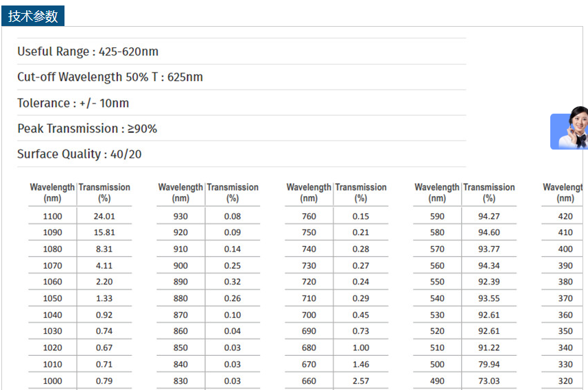Image resolution: width=588 pixels, height=390 pixels.
Task: Click the 1100 wavelength cell
Action: (52, 216)
